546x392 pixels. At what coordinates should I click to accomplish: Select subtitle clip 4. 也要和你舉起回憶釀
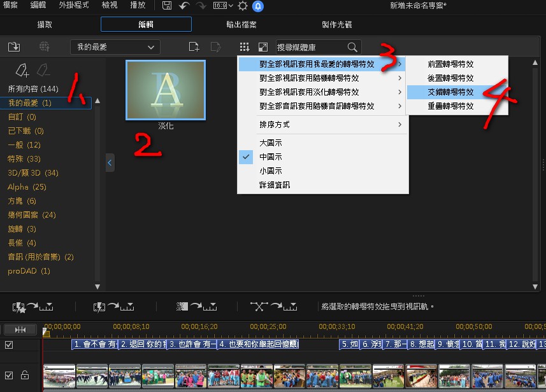(258, 344)
